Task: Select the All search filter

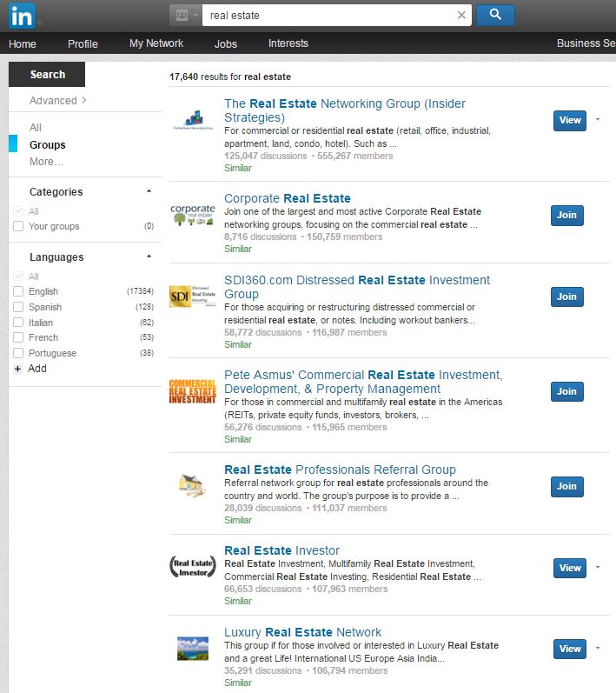Action: (36, 128)
